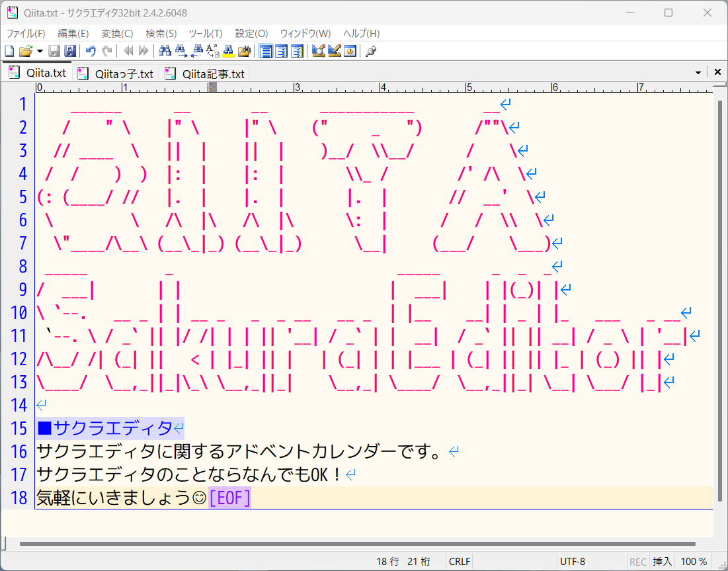The height and width of the screenshot is (571, 728).
Task: Switch to the Qiitaっ子.txt tab
Action: [x=115, y=74]
